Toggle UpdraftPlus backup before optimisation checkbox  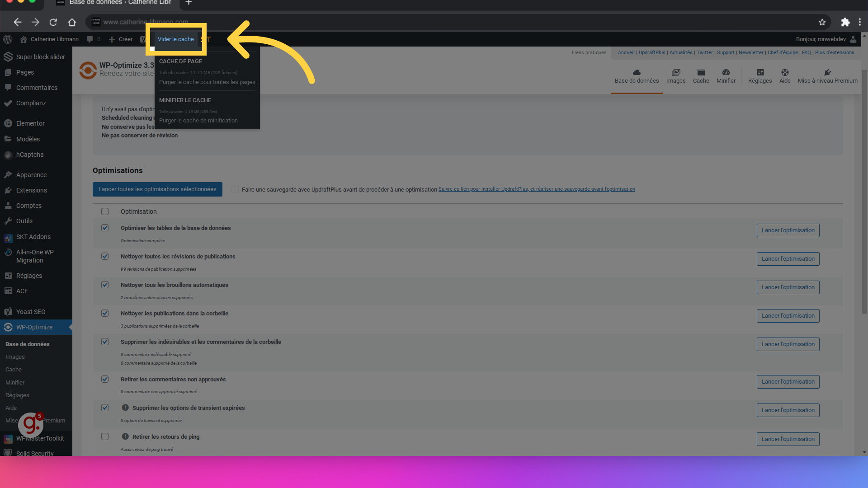[x=235, y=189]
